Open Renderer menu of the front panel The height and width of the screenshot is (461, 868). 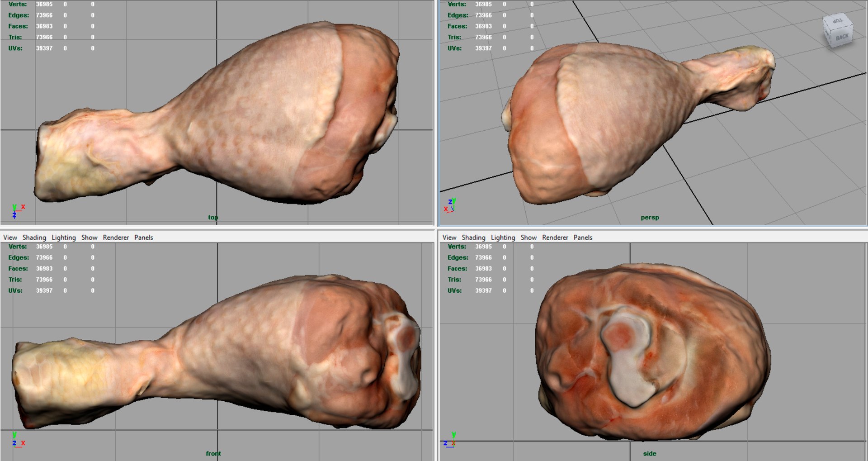pos(116,238)
